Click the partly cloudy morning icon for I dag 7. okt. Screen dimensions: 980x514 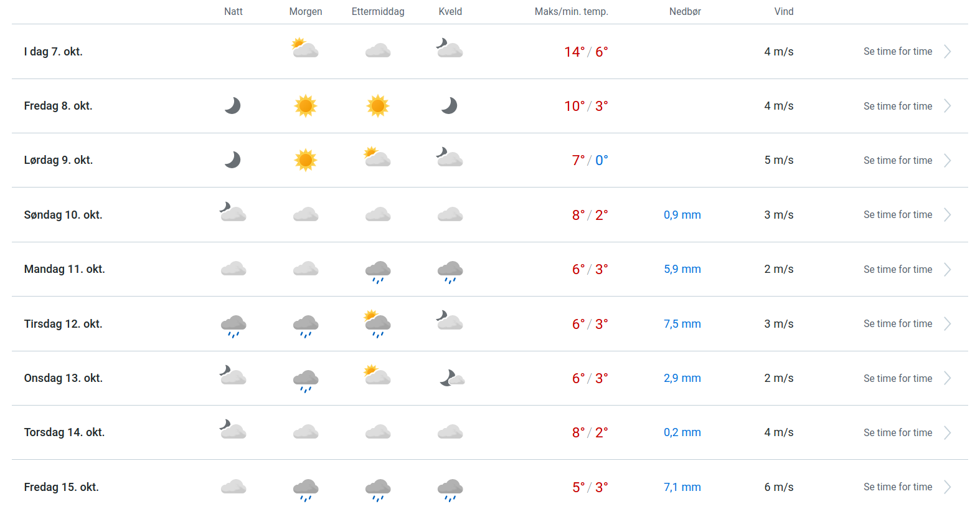click(x=305, y=49)
